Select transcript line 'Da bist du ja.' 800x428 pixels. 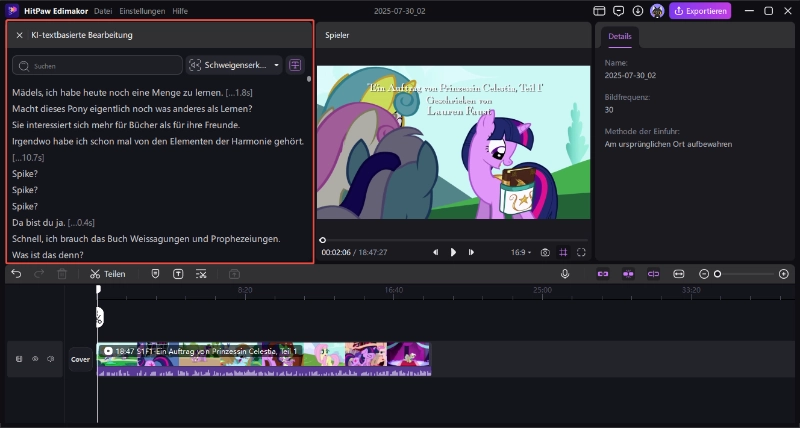coord(39,223)
